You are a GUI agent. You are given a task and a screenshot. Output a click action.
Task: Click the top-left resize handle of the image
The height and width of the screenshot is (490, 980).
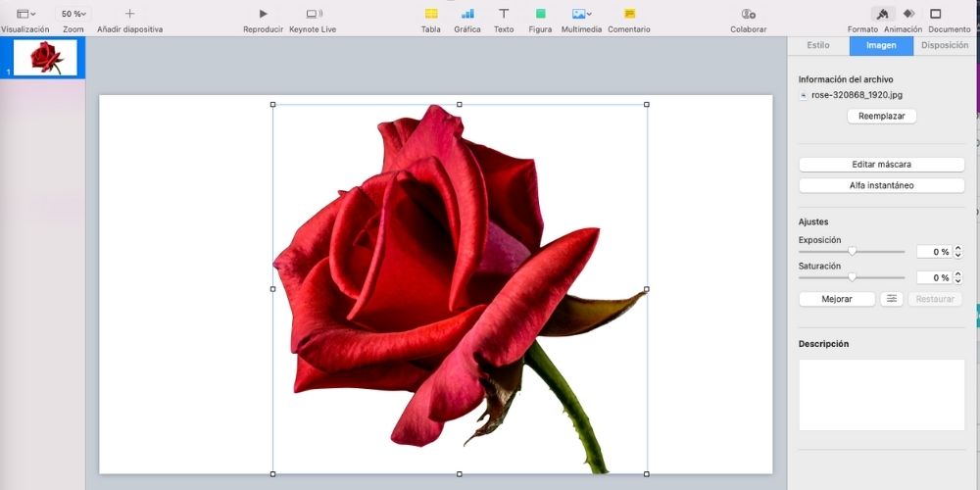(273, 105)
